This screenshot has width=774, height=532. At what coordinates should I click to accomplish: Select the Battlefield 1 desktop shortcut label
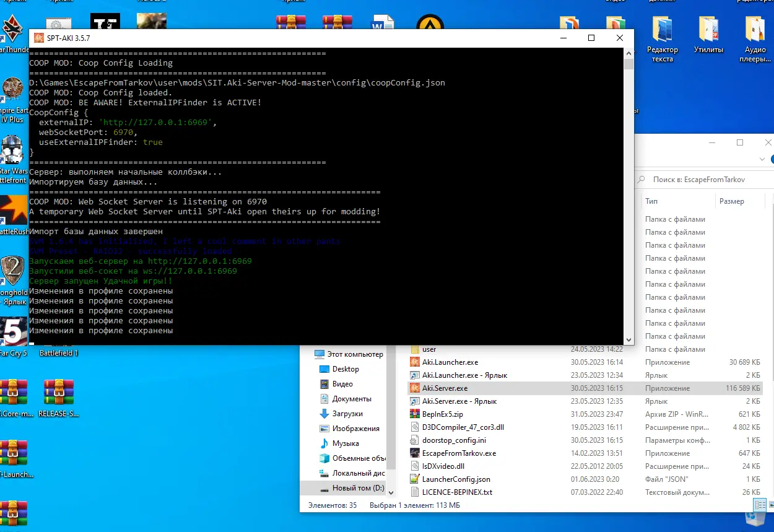[59, 353]
